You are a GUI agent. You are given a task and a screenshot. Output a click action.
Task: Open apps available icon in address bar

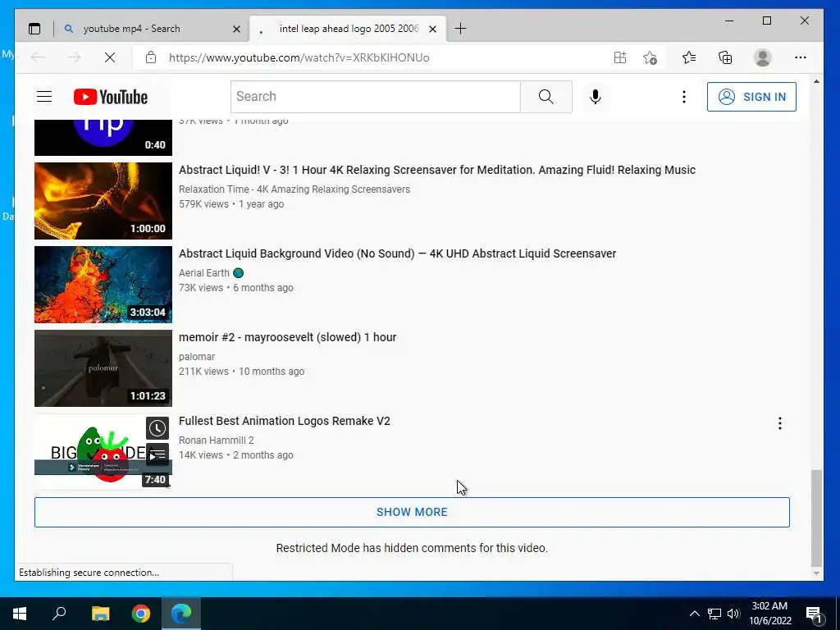coord(620,57)
